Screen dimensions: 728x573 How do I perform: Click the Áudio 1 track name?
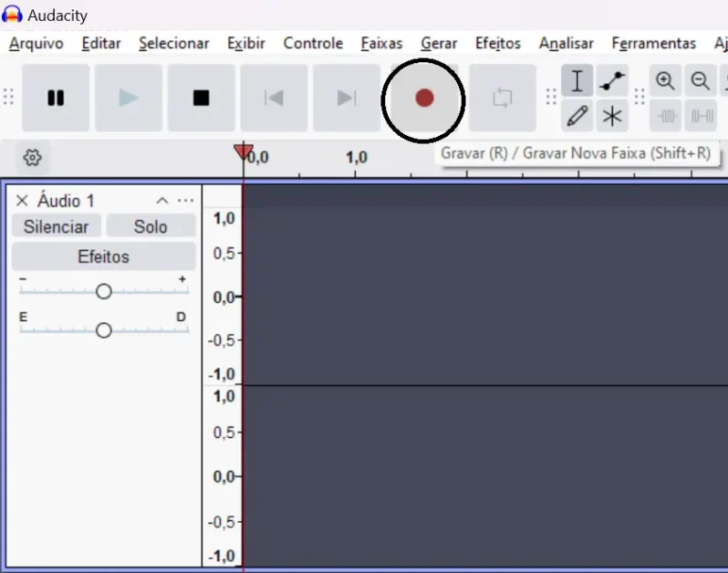coord(66,201)
